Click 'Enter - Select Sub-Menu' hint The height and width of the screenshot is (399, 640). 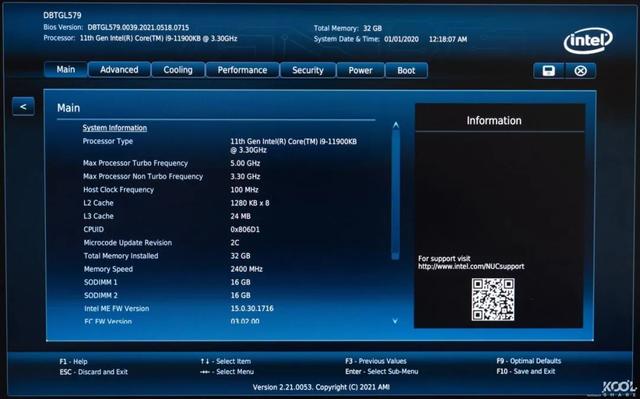(x=382, y=372)
